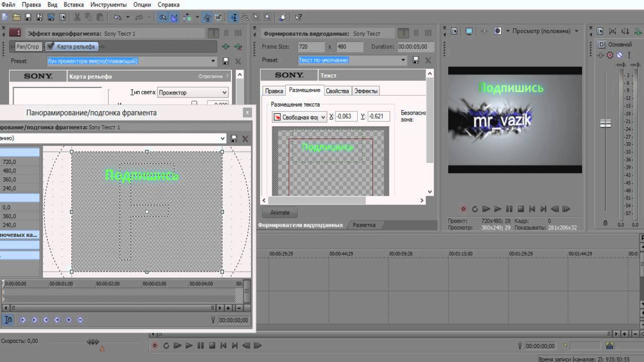Open the Undo history dropdown arrow
Viewport: 644px width, 362px height.
(127, 17)
